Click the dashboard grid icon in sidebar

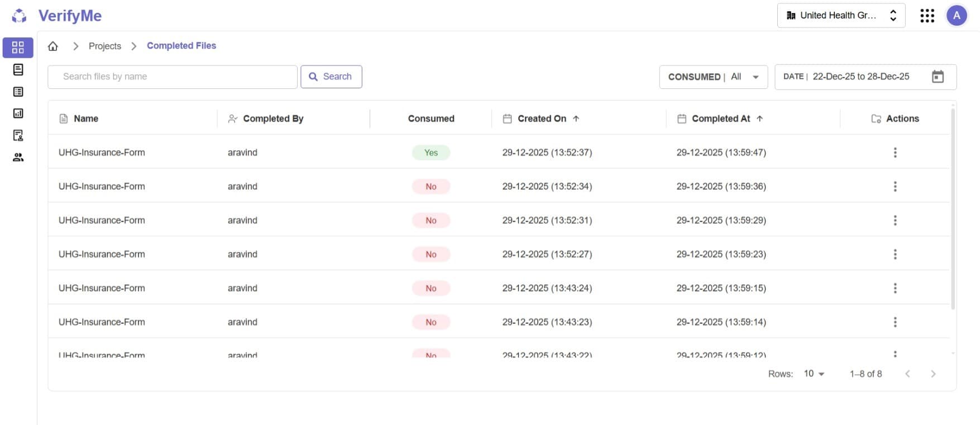(18, 47)
